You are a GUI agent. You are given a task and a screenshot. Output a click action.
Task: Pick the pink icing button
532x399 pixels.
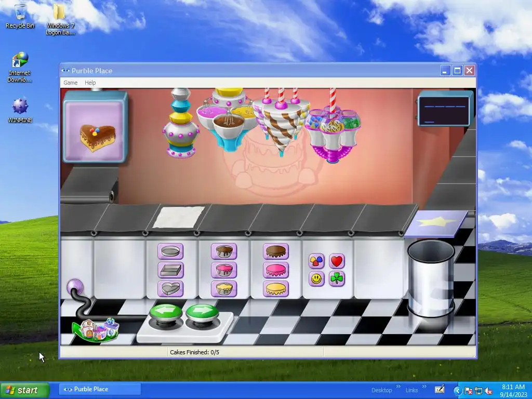(x=276, y=270)
